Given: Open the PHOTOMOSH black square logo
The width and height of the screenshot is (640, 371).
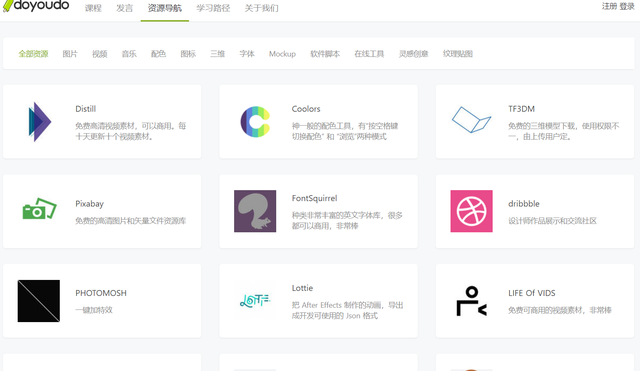Looking at the screenshot, I should pos(39,301).
